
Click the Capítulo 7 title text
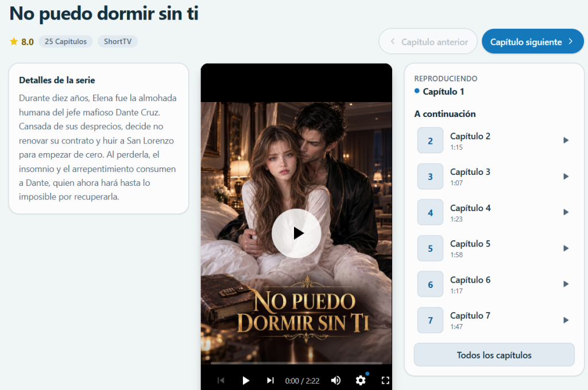coord(470,316)
